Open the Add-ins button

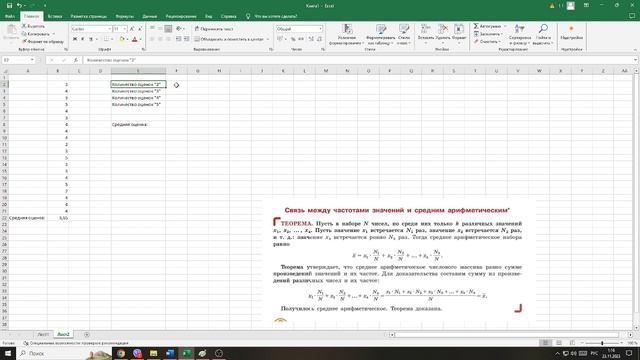point(571,33)
